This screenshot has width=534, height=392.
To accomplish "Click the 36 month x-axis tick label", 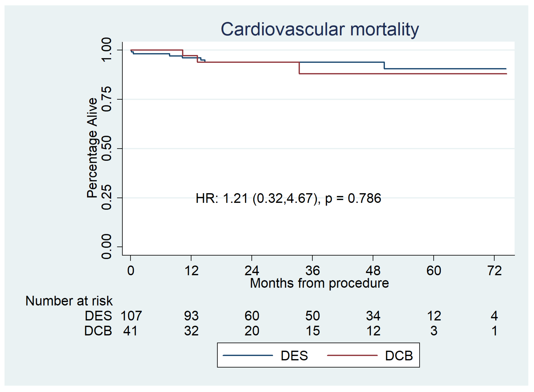I will (312, 271).
